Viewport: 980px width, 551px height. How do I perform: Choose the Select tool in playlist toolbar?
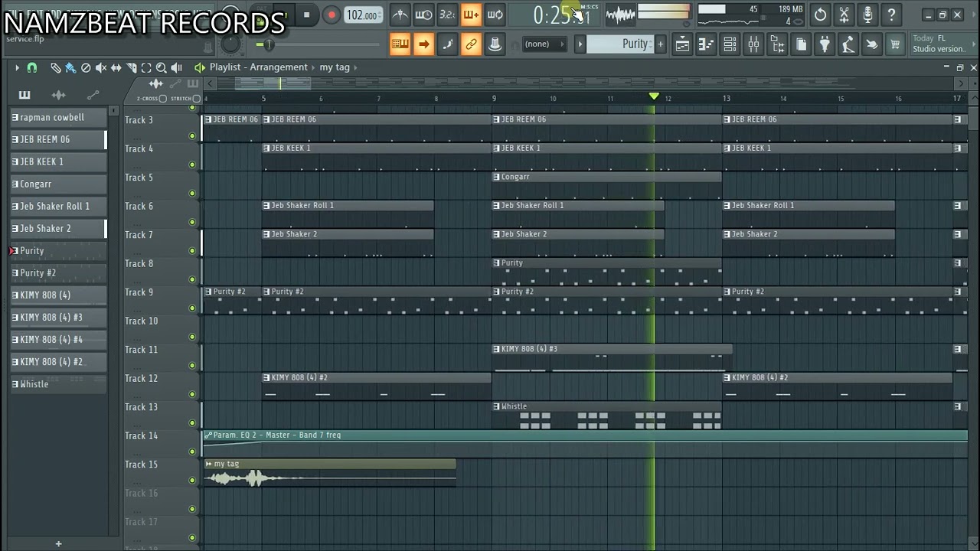pyautogui.click(x=146, y=67)
